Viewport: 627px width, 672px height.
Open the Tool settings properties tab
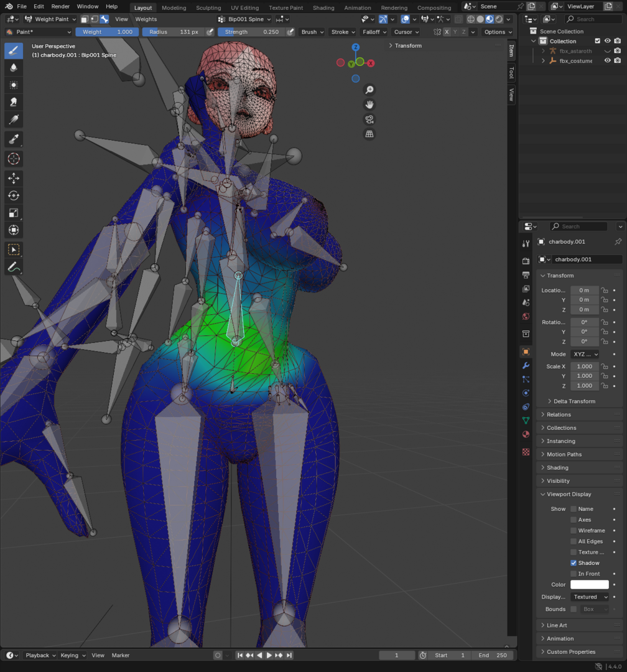526,243
